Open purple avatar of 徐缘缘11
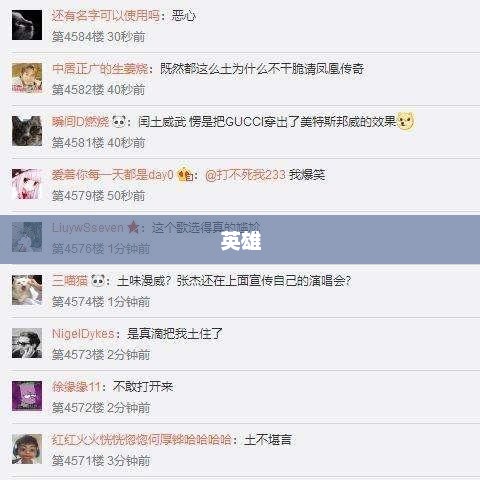This screenshot has width=480, height=480. (x=27, y=396)
